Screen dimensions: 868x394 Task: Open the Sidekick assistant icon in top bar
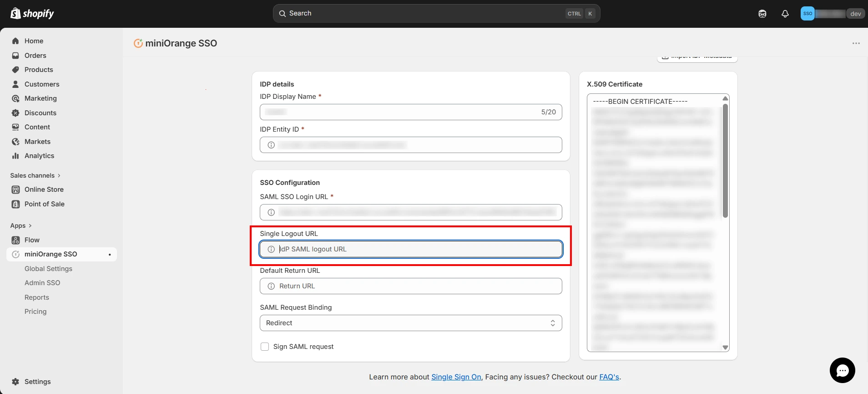(762, 14)
